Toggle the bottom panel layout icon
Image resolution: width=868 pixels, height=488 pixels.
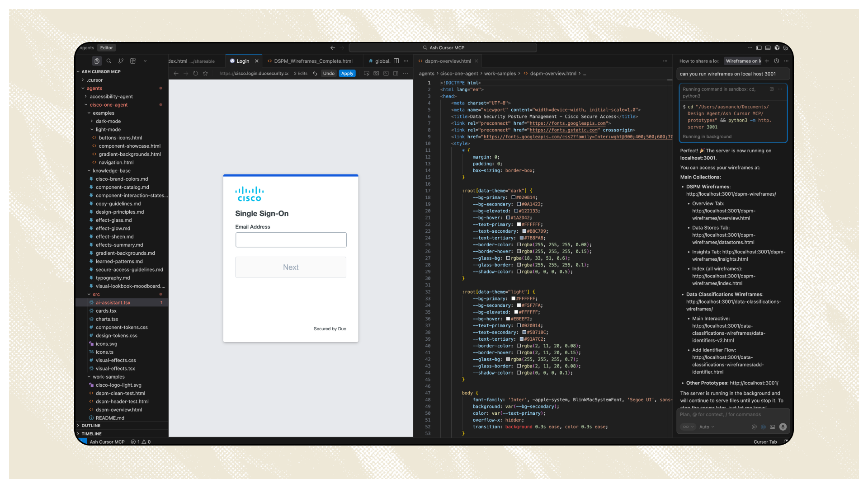click(768, 47)
